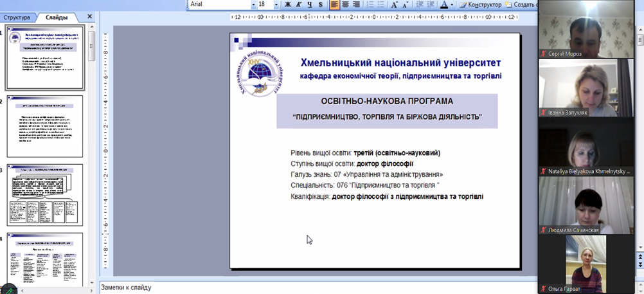The width and height of the screenshot is (644, 294).
Task: Apply bulleted list formatting
Action: 381,5
